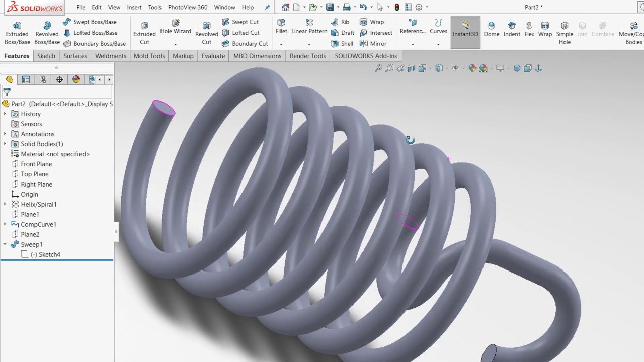Collapse the Sweep1 feature node
This screenshot has height=362, width=644.
(x=5, y=244)
